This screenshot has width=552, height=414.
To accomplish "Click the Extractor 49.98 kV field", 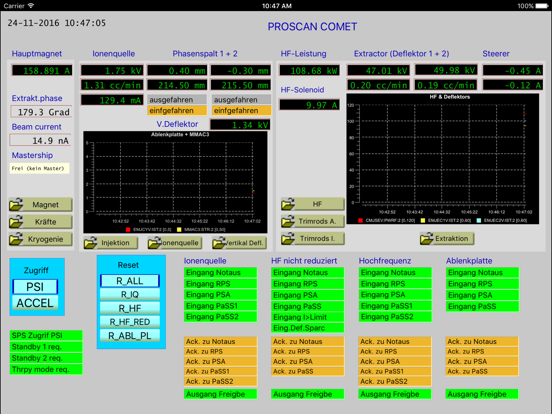I will 446,70.
